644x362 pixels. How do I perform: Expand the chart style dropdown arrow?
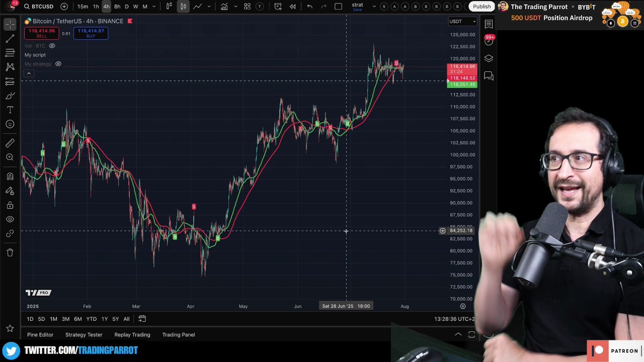coord(209,6)
